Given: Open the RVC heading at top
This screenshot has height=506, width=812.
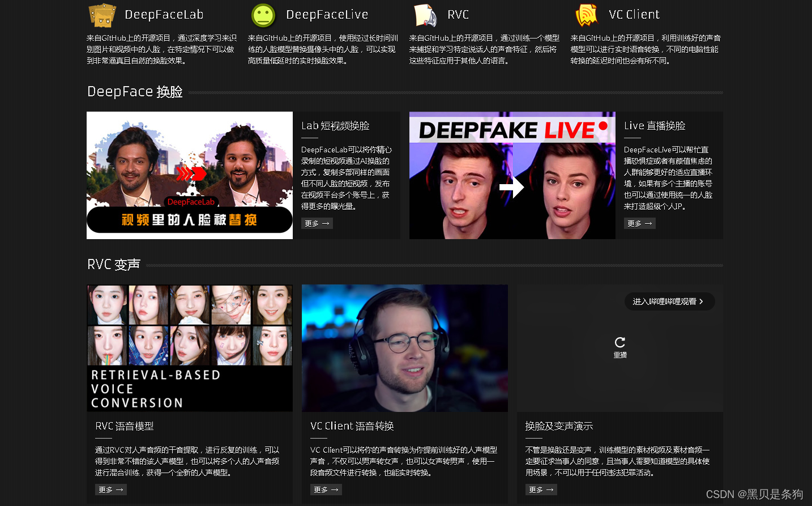Looking at the screenshot, I should coord(458,15).
